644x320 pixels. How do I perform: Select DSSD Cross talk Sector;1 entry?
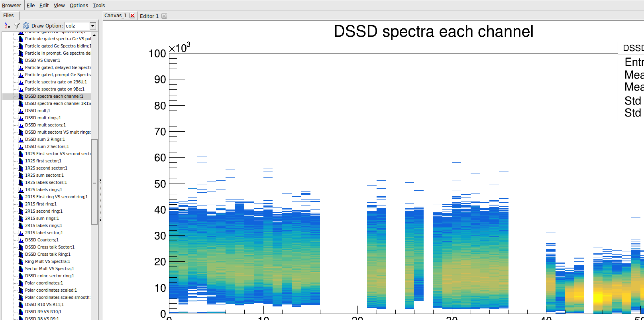coord(49,247)
